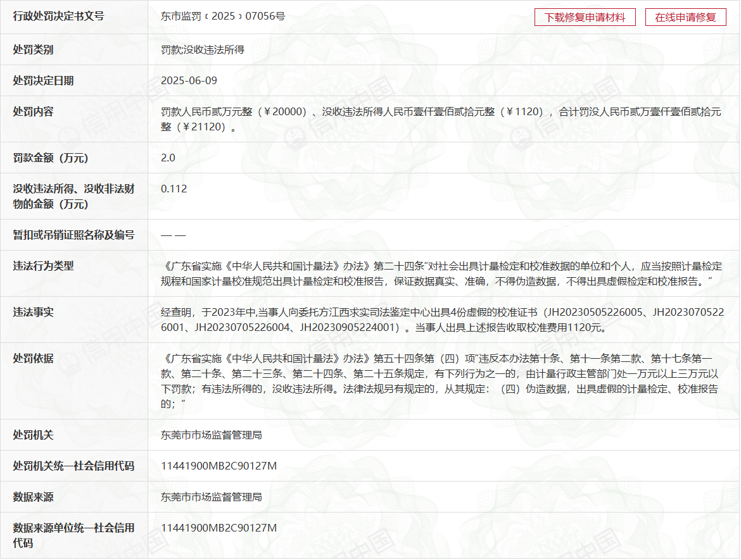This screenshot has width=741, height=560.
Task: Click the 违法事实 paragraph starting with 经查明
Action: [441, 320]
